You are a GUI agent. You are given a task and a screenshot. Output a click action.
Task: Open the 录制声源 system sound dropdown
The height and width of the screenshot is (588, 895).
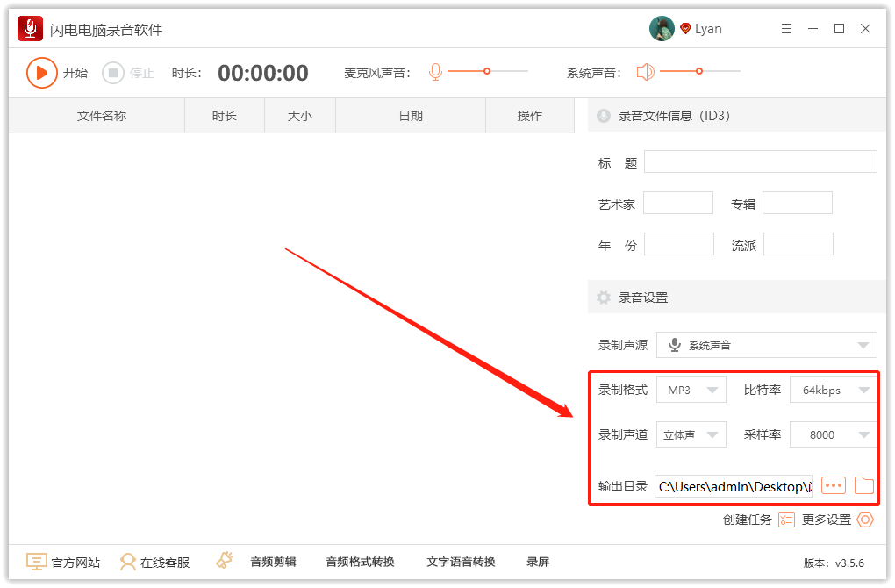pyautogui.click(x=766, y=344)
